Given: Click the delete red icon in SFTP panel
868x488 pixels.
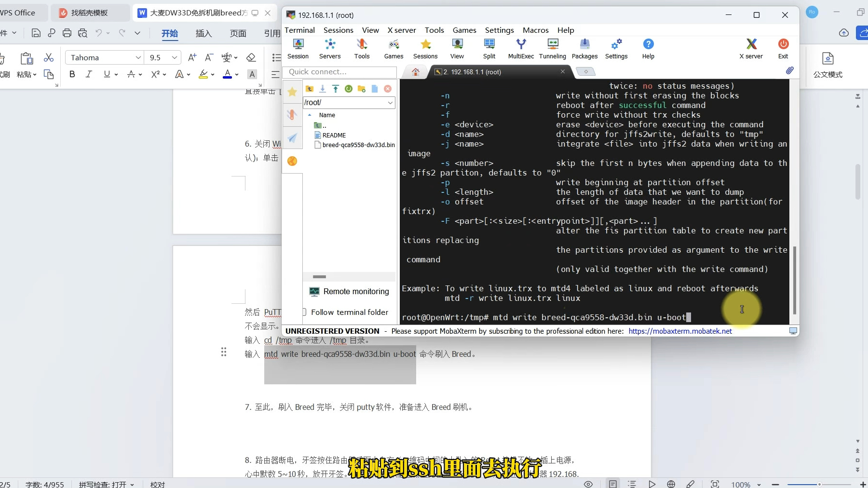Looking at the screenshot, I should coord(388,89).
